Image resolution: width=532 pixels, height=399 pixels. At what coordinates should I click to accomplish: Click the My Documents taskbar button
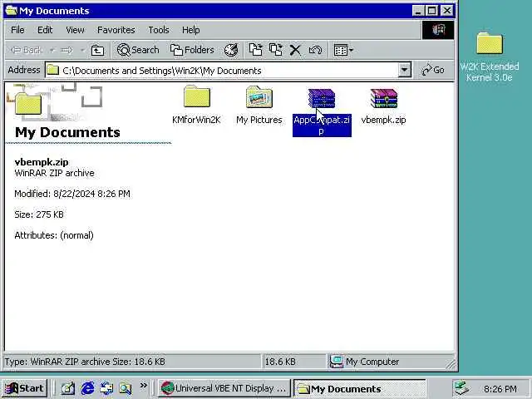tap(359, 388)
